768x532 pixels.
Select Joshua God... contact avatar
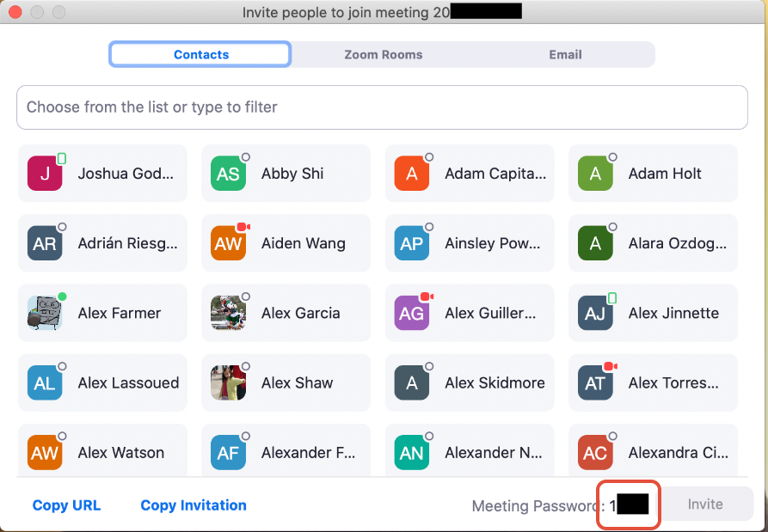click(45, 174)
